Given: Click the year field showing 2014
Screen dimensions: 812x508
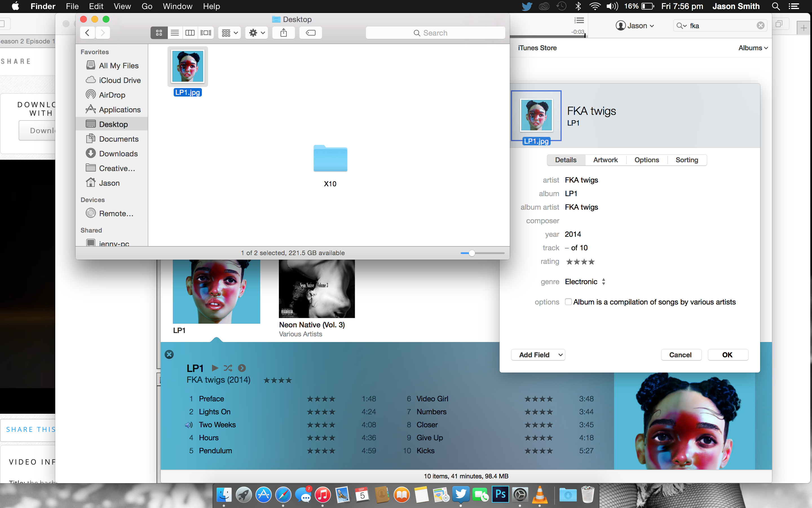Looking at the screenshot, I should [x=573, y=234].
